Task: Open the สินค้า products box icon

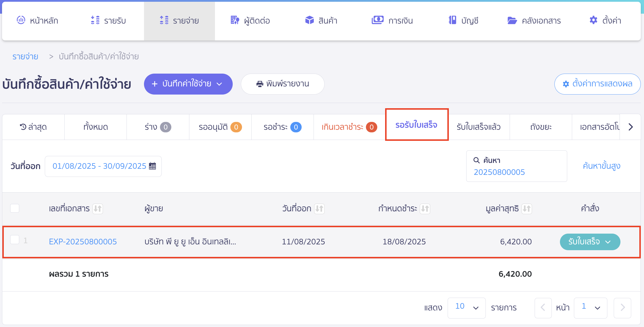Action: click(x=309, y=20)
